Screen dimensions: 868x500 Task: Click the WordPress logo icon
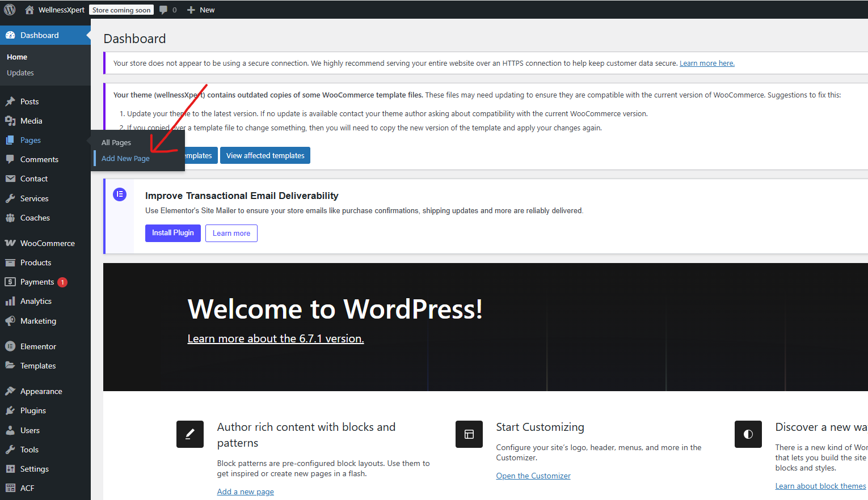(x=10, y=10)
